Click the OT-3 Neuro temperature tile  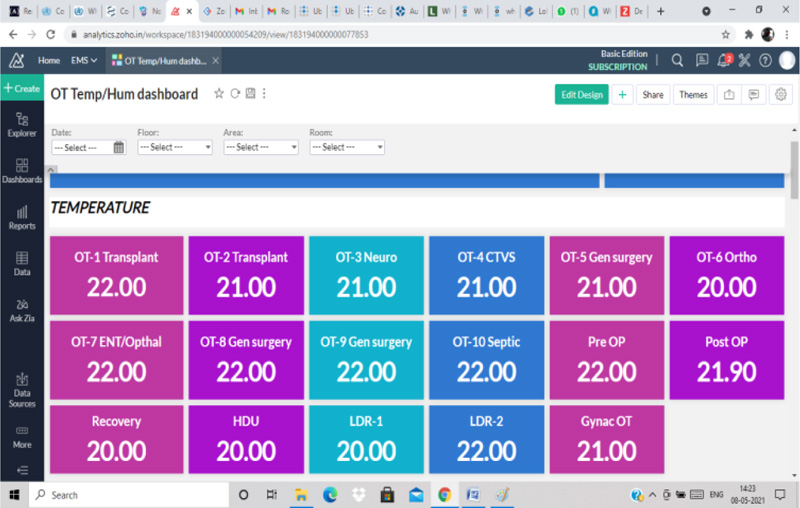click(x=366, y=273)
